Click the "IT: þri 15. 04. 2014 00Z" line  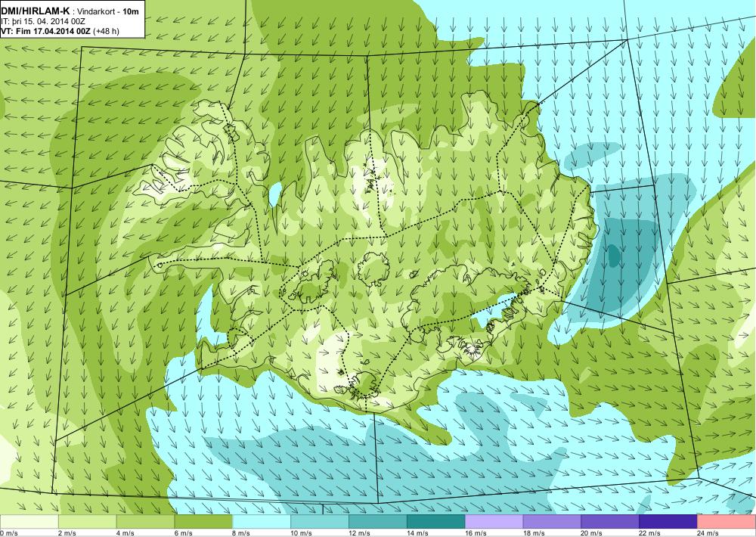pos(43,21)
